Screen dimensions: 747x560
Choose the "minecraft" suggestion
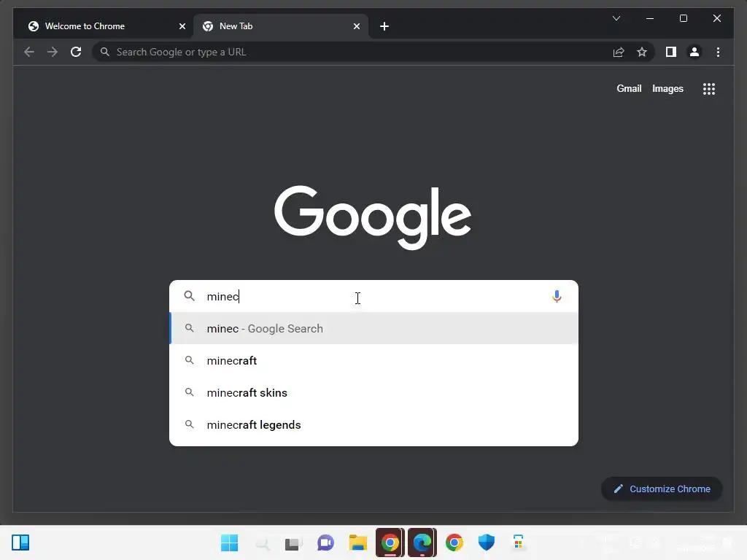(374, 360)
